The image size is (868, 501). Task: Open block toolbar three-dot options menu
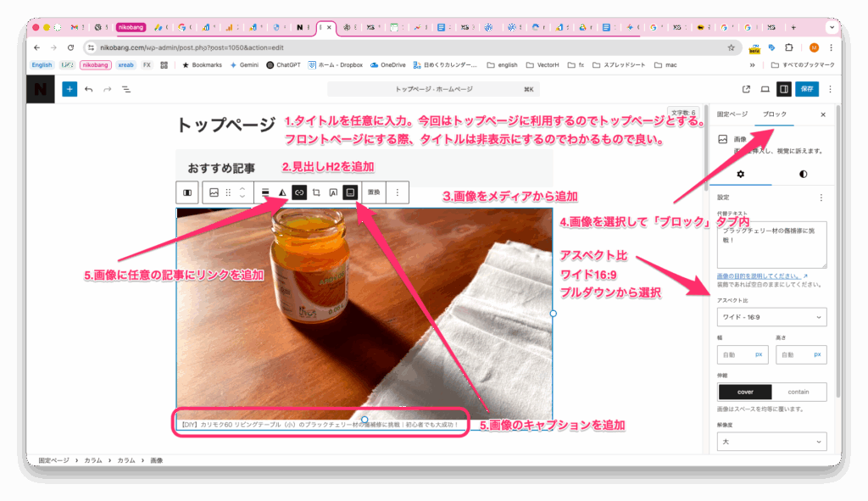[398, 192]
